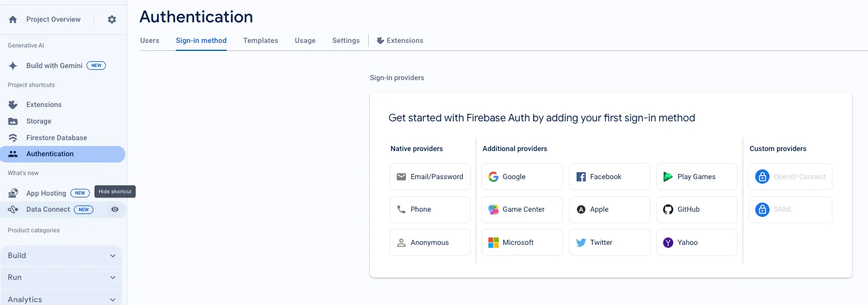Screen dimensions: 868x305
Task: Click the Additional providers heading
Action: pos(515,149)
